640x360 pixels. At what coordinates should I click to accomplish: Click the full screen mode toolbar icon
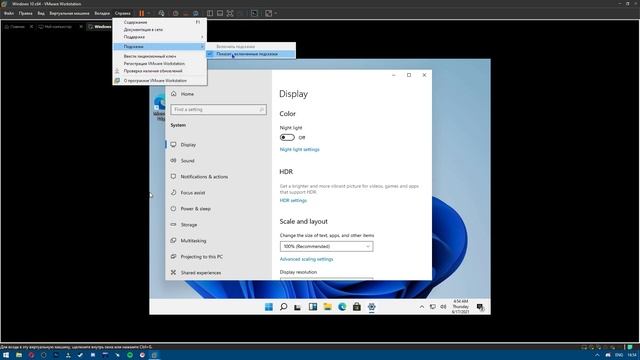[x=230, y=13]
